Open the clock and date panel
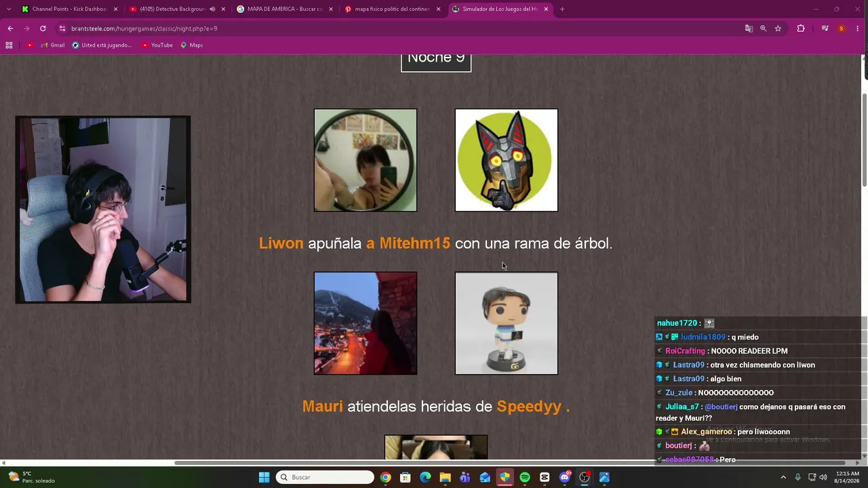868x488 pixels. pos(848,477)
